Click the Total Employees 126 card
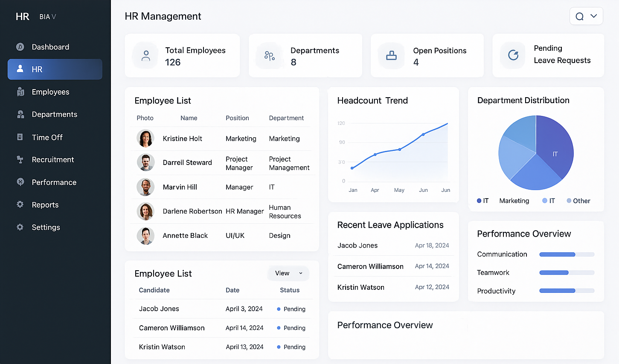 [x=182, y=55]
